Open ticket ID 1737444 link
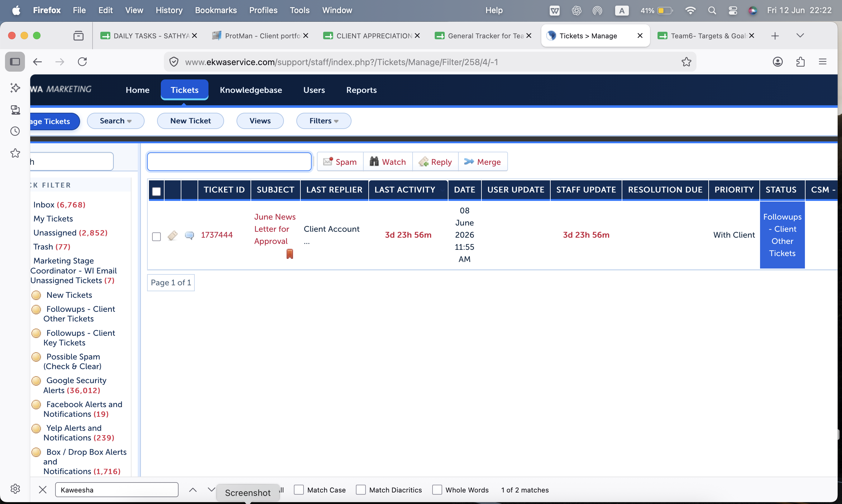842x504 pixels. (x=217, y=235)
